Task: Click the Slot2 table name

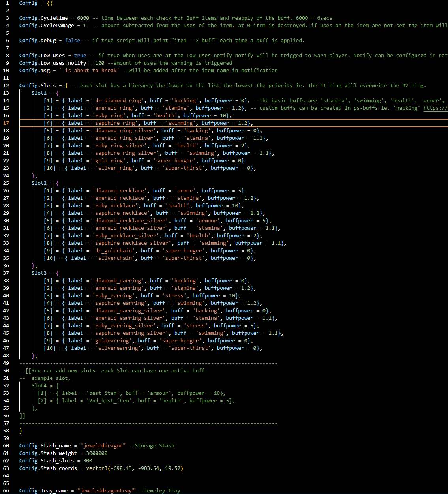Action: point(39,183)
